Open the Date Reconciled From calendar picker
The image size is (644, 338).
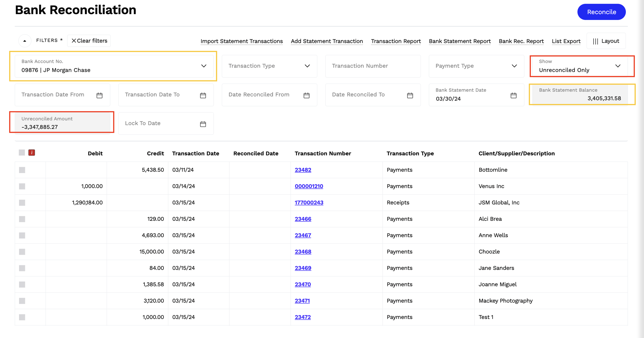coord(306,95)
